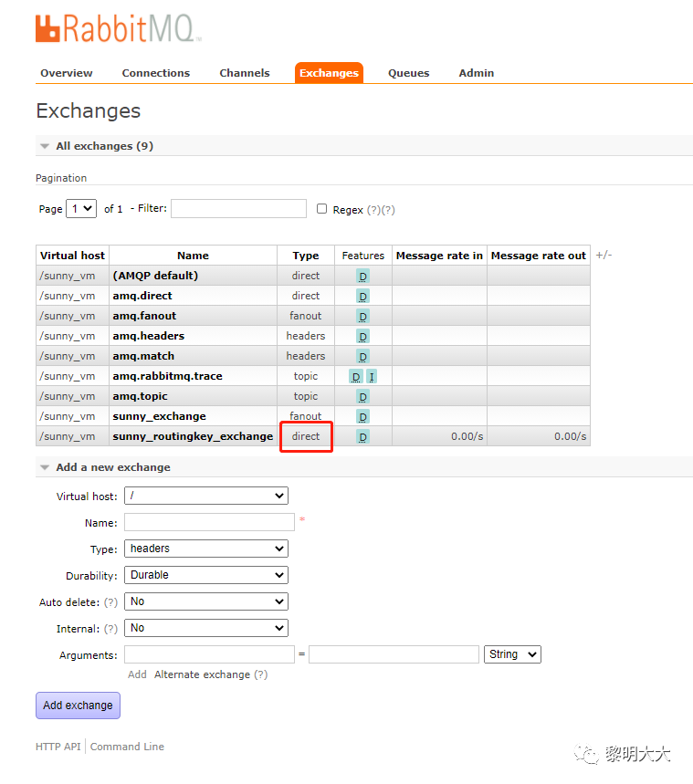The height and width of the screenshot is (784, 693).
Task: Click the D durable badge for amq.direct
Action: point(362,297)
